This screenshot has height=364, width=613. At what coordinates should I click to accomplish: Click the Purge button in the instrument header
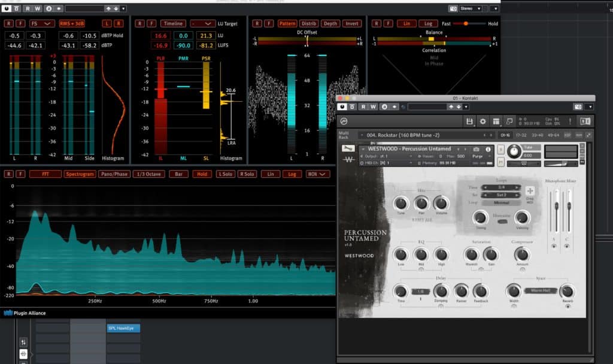point(477,156)
